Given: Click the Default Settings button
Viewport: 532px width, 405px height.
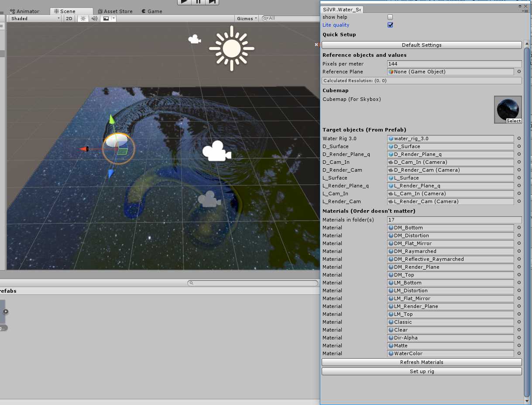Looking at the screenshot, I should tap(422, 45).
